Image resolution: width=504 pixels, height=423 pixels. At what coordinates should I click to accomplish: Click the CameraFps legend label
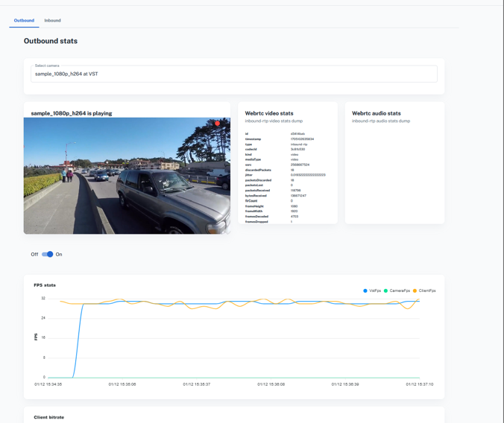[x=400, y=290]
